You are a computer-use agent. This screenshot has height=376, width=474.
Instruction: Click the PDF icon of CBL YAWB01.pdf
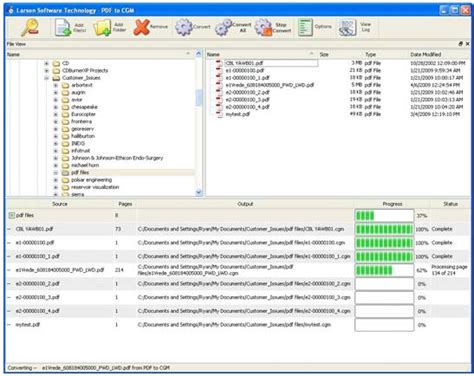[x=219, y=63]
